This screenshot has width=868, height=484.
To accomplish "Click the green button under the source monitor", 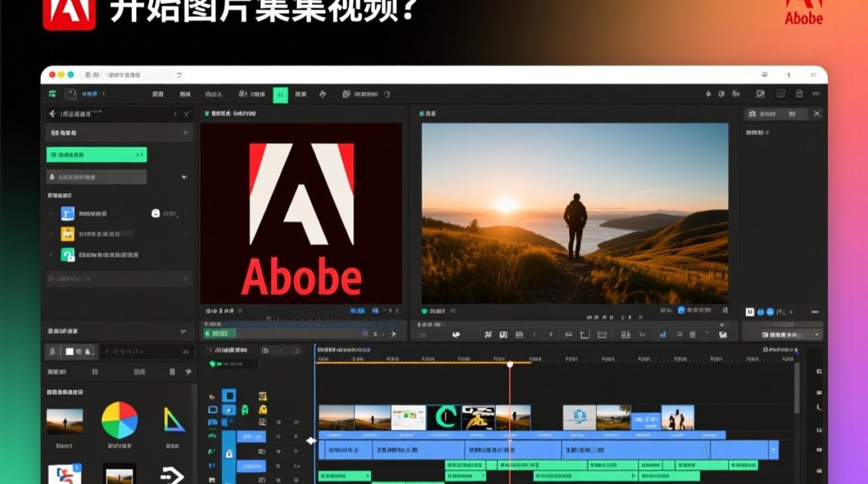I will (x=220, y=334).
